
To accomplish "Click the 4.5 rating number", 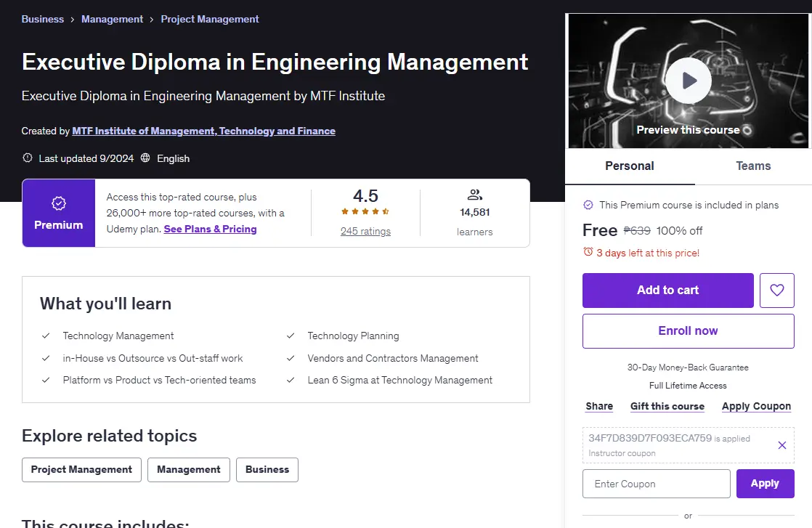I will click(x=365, y=196).
